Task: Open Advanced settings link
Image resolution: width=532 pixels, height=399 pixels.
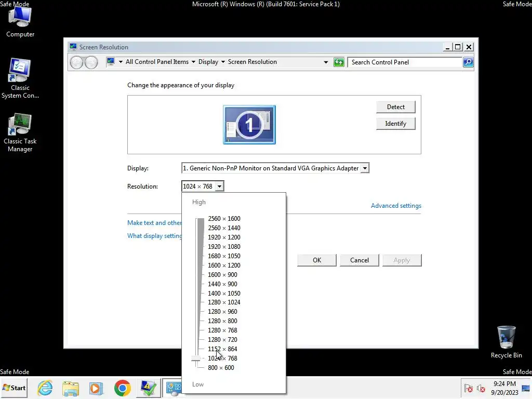Action: (x=396, y=206)
